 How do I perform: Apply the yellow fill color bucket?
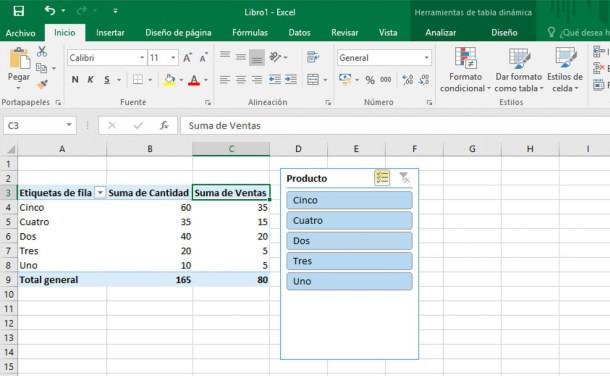point(170,80)
